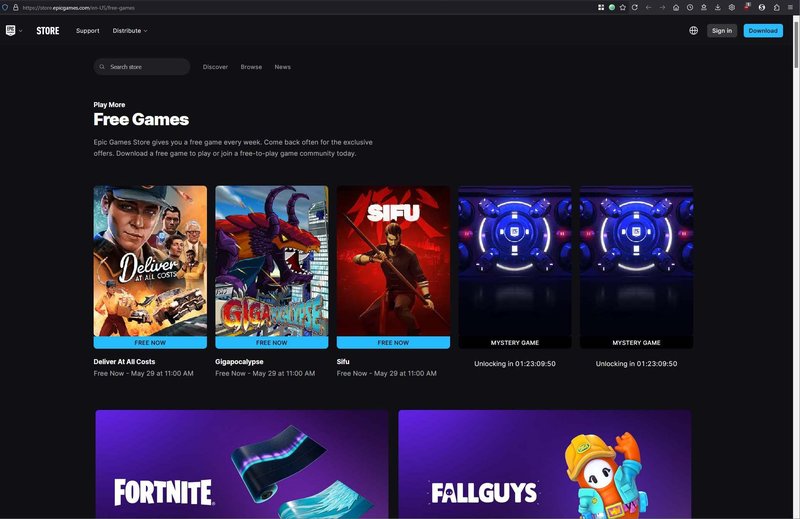The image size is (800, 519).
Task: Open the Support menu item
Action: (87, 31)
